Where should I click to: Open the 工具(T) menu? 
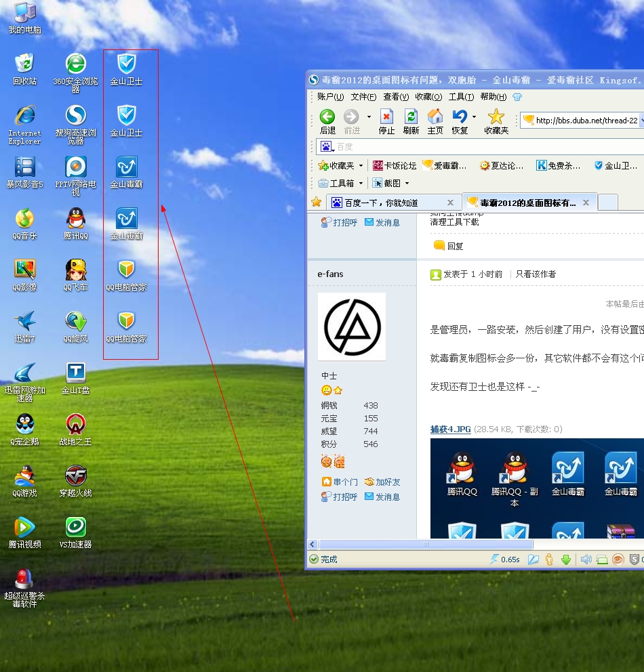[x=461, y=97]
